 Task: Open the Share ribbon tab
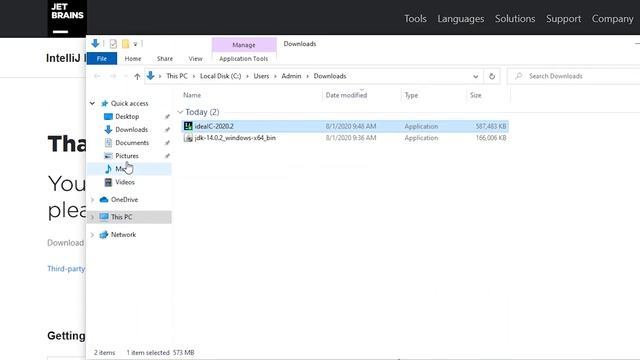(164, 58)
